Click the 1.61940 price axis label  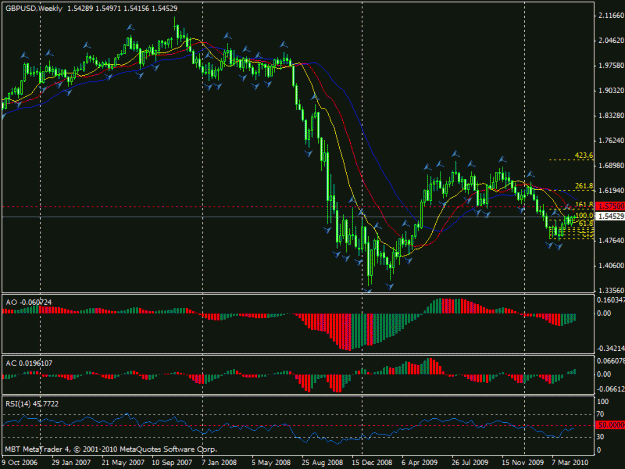pos(611,190)
